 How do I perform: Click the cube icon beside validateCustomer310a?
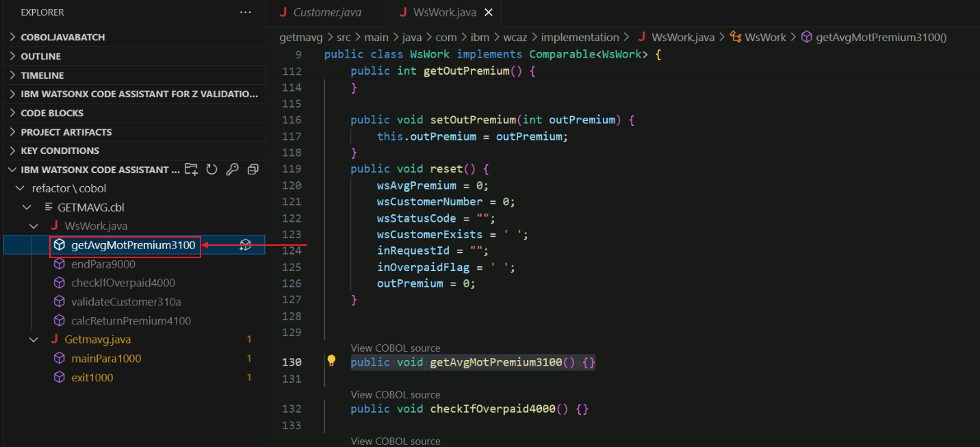click(x=60, y=302)
